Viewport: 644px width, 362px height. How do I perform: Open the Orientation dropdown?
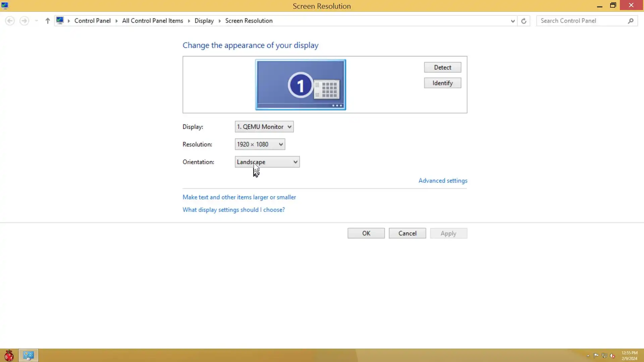click(267, 162)
